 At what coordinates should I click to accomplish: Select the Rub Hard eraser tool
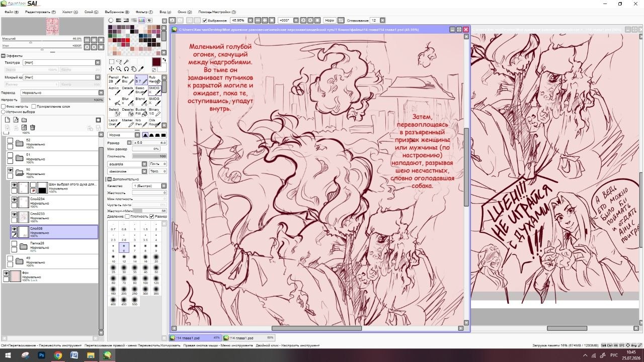(x=154, y=79)
